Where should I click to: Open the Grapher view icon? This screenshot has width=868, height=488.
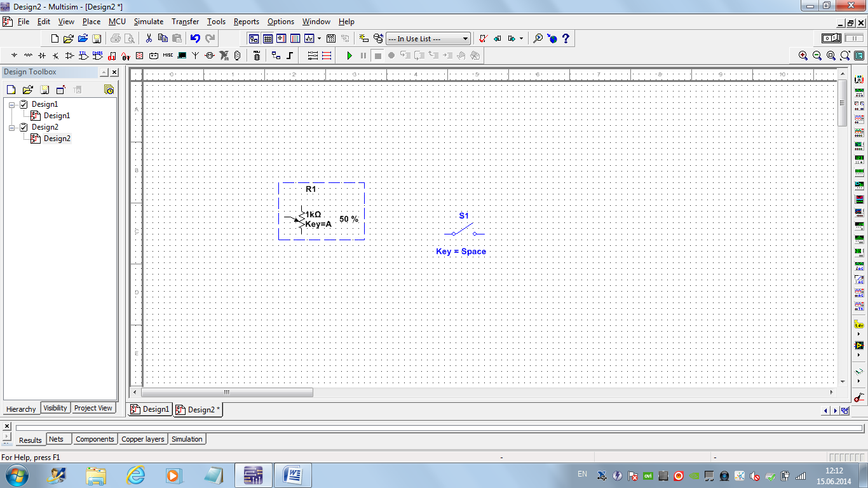pos(309,39)
